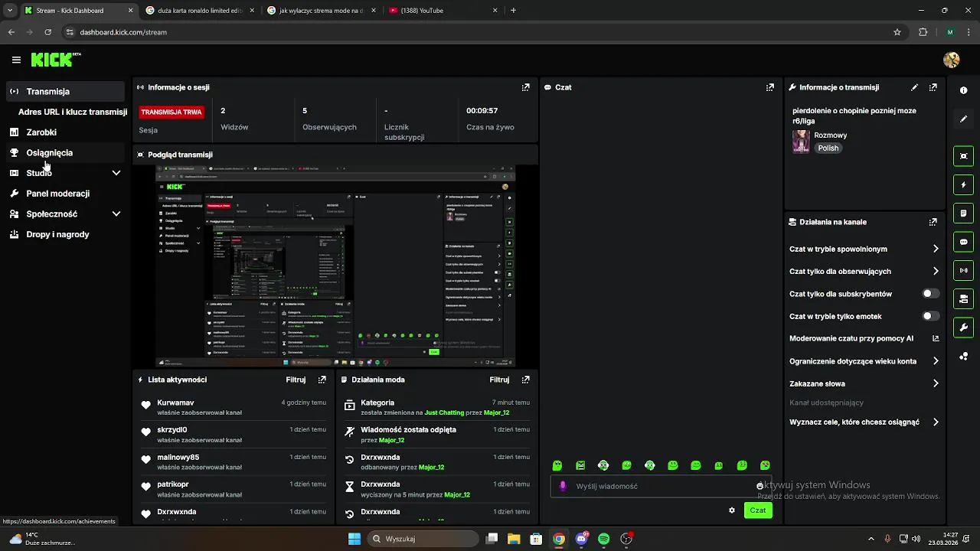Click the three-dots icon below wrench
The width and height of the screenshot is (980, 551).
[x=963, y=357]
